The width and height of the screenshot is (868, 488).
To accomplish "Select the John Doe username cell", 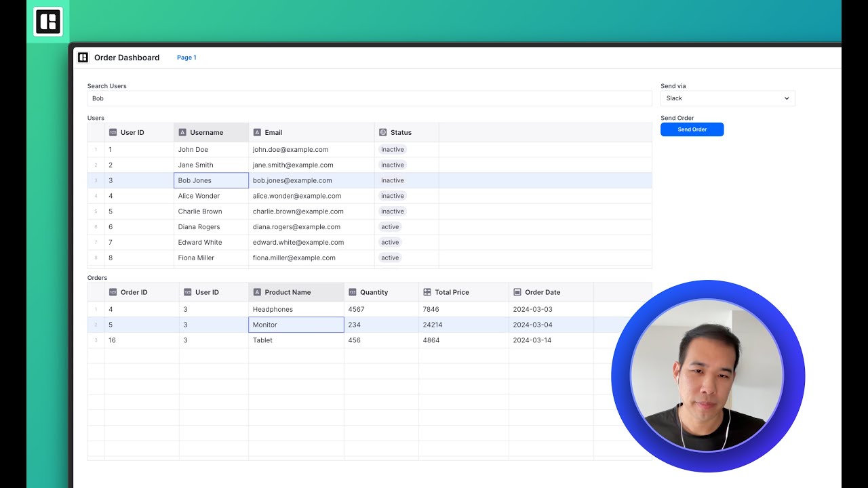I will tap(211, 150).
